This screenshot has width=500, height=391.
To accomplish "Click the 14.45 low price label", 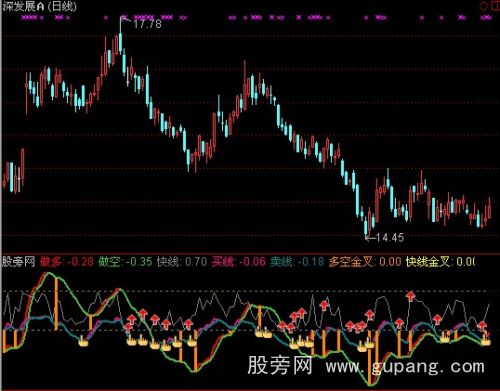I will (390, 238).
